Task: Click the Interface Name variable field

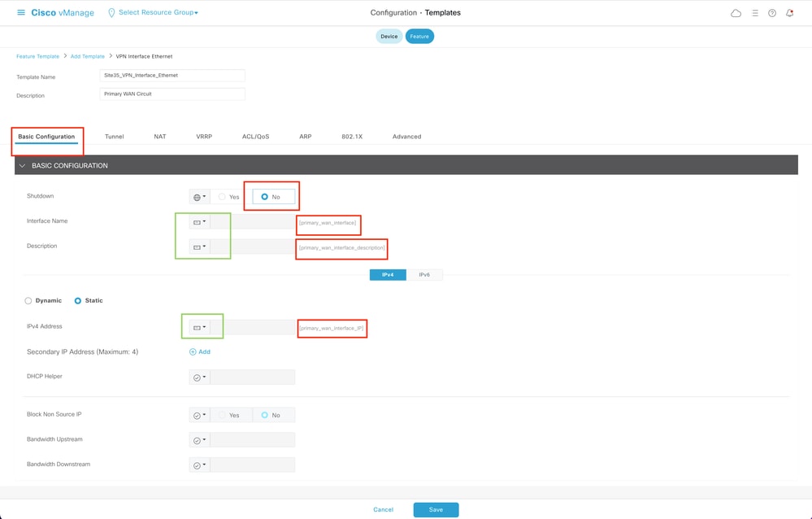Action: pyautogui.click(x=253, y=222)
